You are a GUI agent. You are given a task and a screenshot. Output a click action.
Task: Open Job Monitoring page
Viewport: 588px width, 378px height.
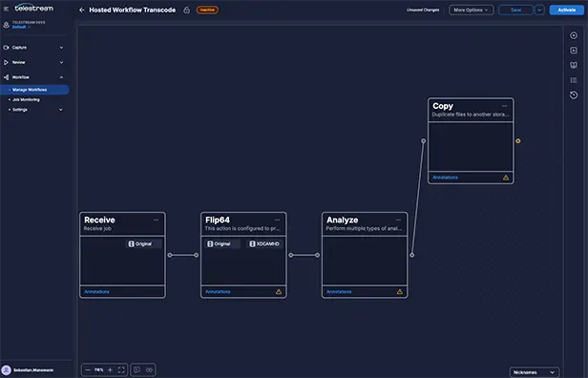tap(26, 99)
